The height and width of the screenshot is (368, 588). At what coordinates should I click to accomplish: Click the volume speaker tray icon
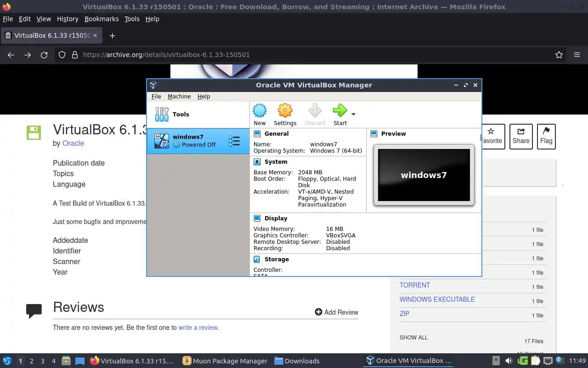[509, 361]
